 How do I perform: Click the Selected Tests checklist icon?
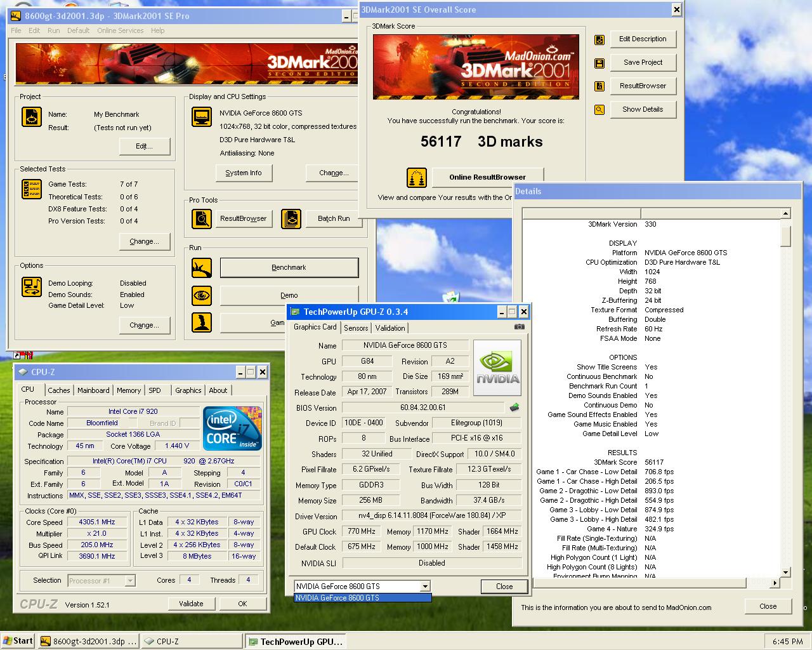point(32,189)
